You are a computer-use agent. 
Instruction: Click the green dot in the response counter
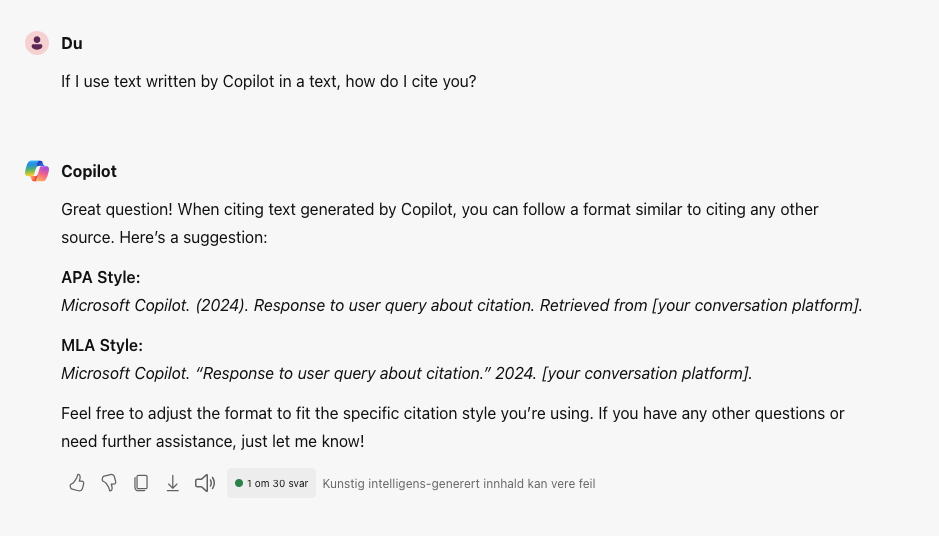coord(239,483)
